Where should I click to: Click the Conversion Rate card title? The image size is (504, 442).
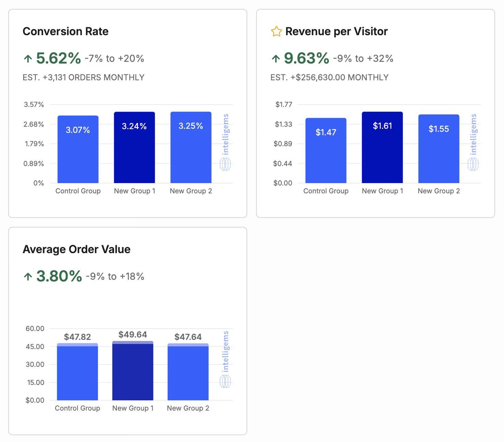point(66,31)
